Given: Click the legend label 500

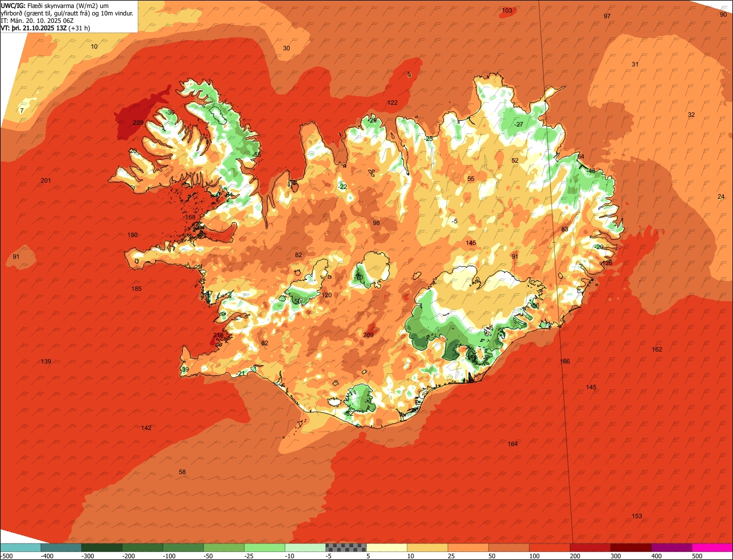Looking at the screenshot, I should 697,556.
